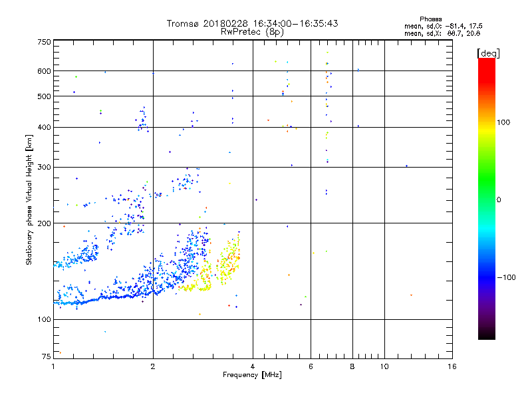Click the colorbar tick label '100'
The height and width of the screenshot is (399, 532).
[503, 122]
